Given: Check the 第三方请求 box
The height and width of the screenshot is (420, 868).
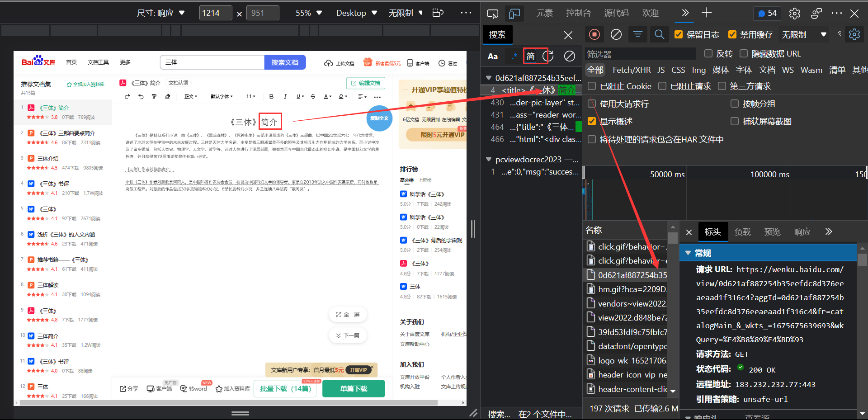Looking at the screenshot, I should tap(722, 86).
